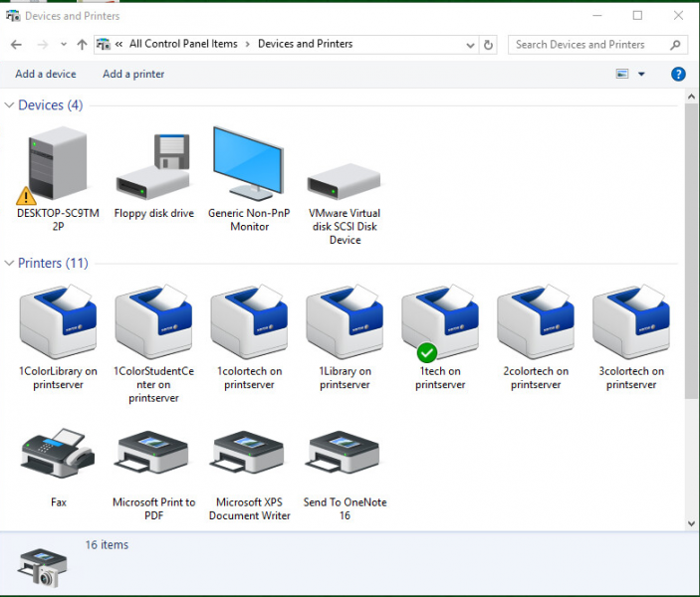This screenshot has width=700, height=597.
Task: Select the 1ColorLibrary on printserver printer
Action: tap(58, 321)
